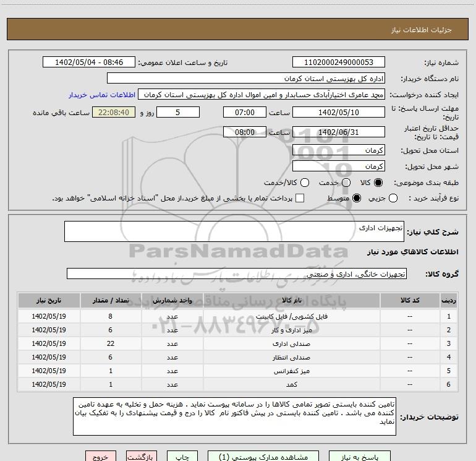Click the چاپ print button

click(182, 457)
